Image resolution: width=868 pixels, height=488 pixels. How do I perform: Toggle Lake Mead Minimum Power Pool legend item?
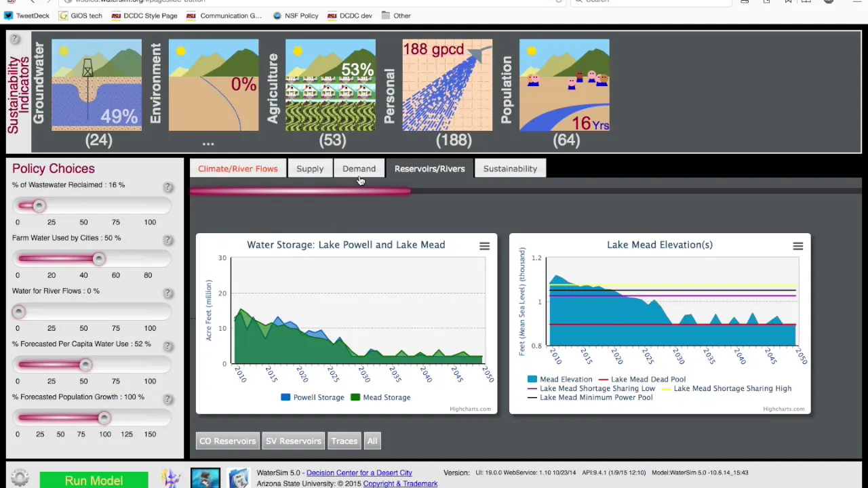(x=590, y=397)
